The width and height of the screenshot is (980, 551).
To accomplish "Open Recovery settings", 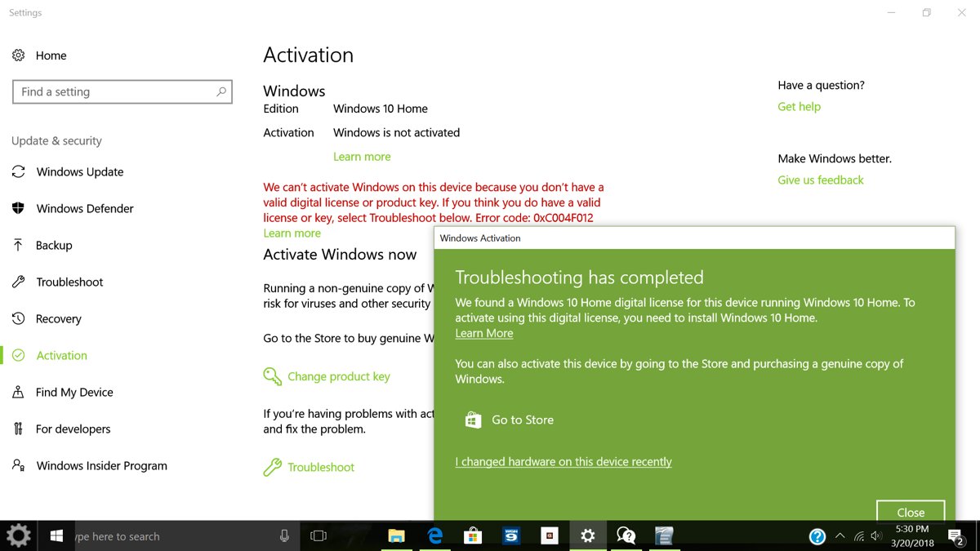I will [58, 318].
